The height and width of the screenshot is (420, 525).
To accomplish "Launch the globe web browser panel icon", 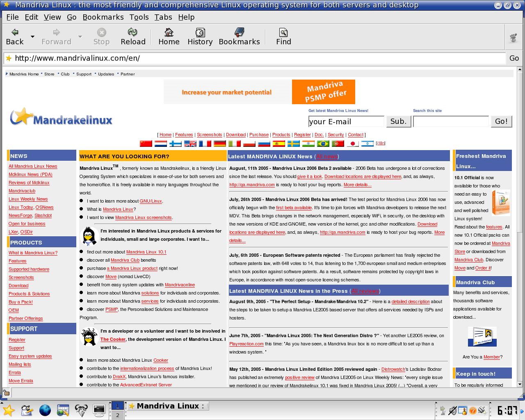I will [45, 410].
